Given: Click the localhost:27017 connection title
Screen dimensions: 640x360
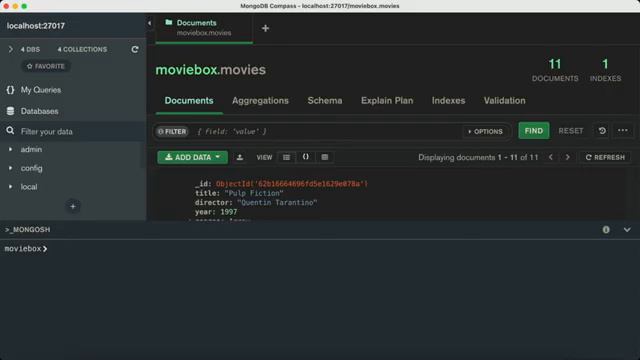Looking at the screenshot, I should (x=36, y=26).
